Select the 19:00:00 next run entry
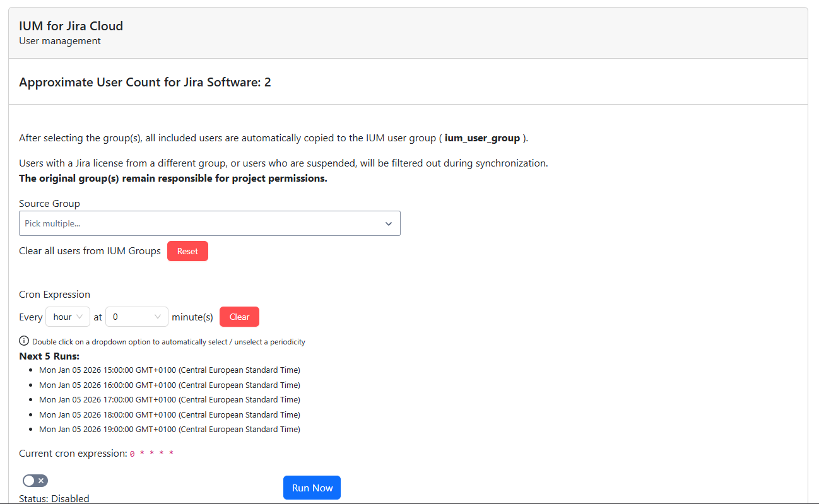The image size is (819, 504). coord(169,430)
